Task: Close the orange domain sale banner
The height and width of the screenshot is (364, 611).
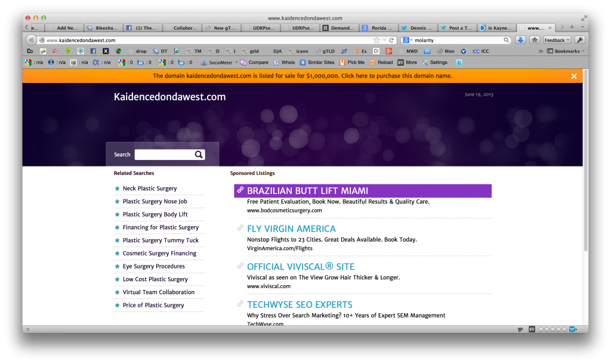Action: click(574, 76)
